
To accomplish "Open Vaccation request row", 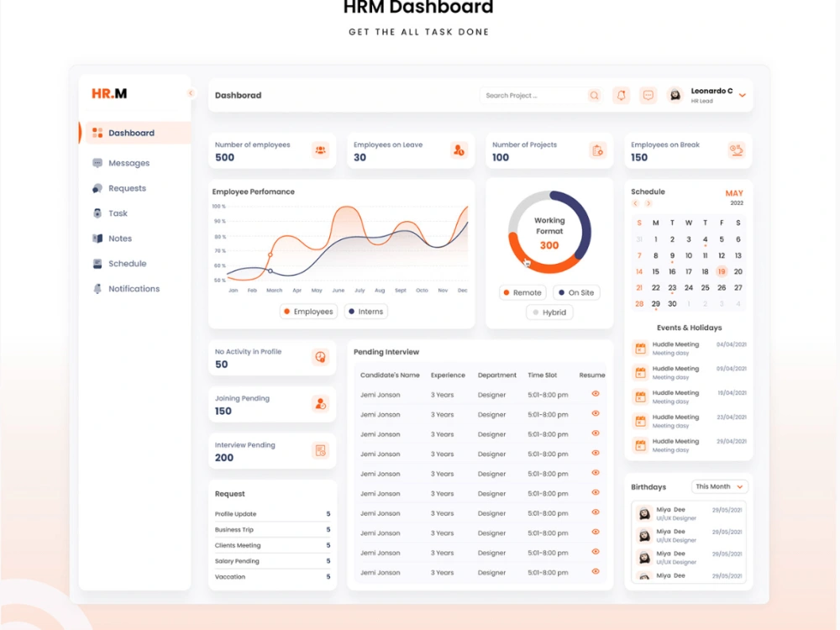I will click(272, 577).
